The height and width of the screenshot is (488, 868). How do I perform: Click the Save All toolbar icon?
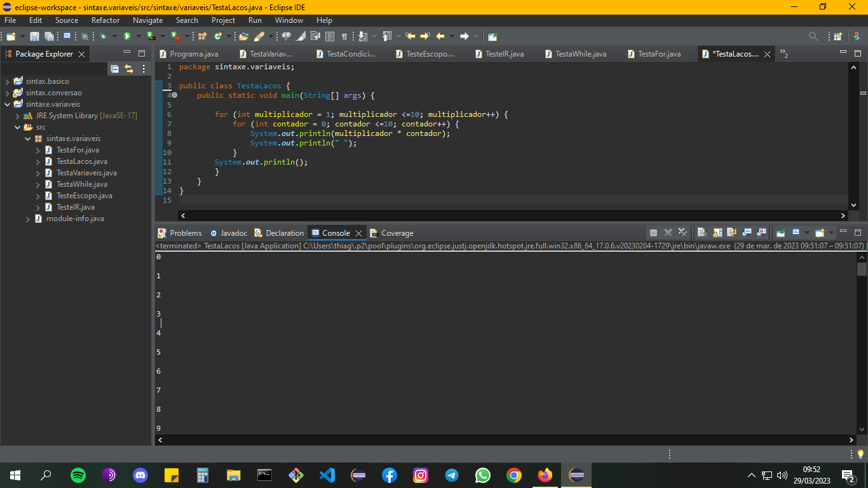point(49,36)
